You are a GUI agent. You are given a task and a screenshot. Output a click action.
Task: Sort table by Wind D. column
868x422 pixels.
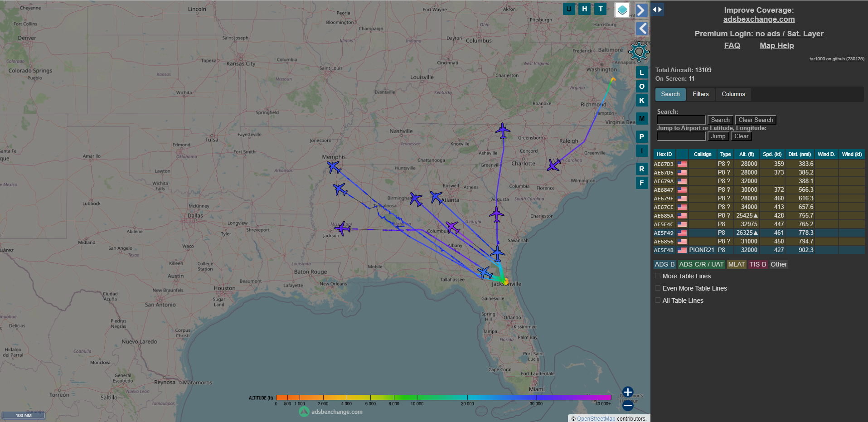pos(826,155)
